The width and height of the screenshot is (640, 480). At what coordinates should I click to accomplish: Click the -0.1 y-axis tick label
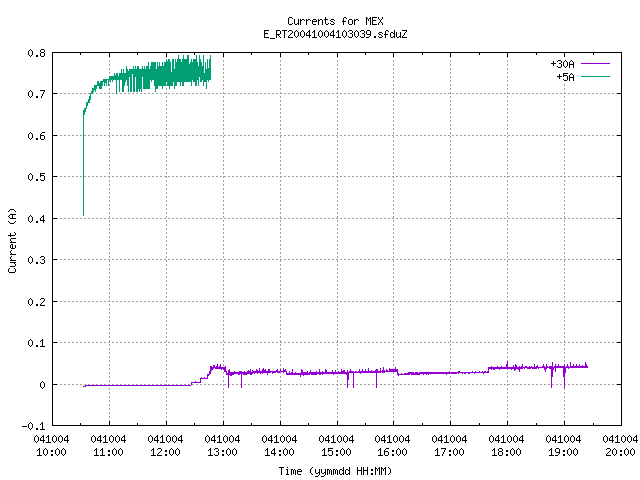[x=33, y=426]
